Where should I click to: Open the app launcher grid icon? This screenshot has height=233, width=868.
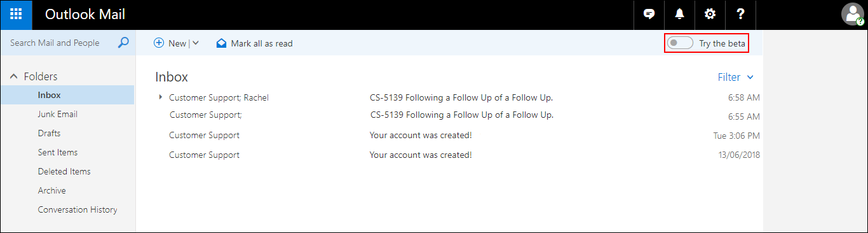(x=17, y=15)
